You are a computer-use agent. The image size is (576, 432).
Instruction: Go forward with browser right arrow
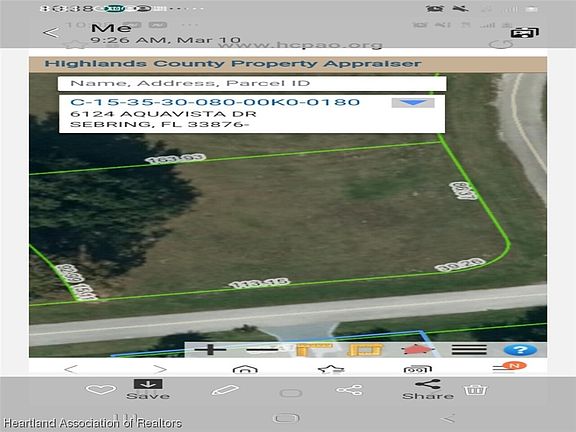coord(160,369)
